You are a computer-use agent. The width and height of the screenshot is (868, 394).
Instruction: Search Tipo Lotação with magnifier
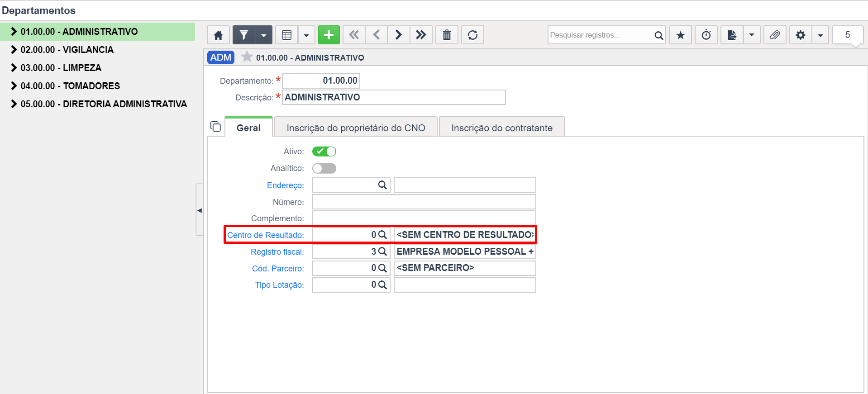pyautogui.click(x=382, y=285)
